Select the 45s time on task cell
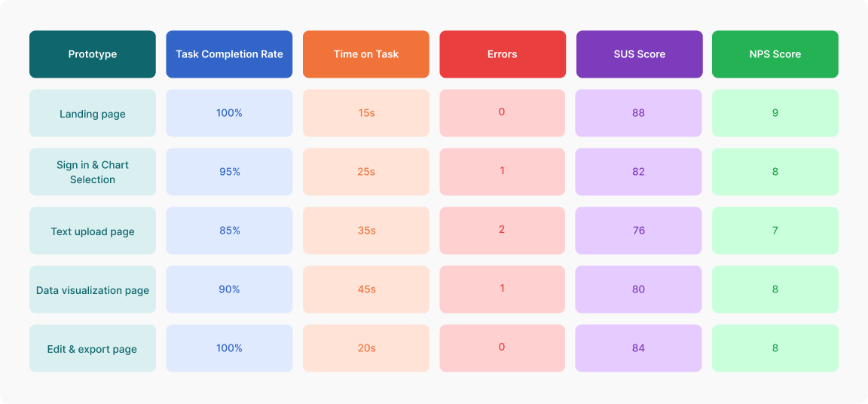This screenshot has height=404, width=868. click(366, 289)
